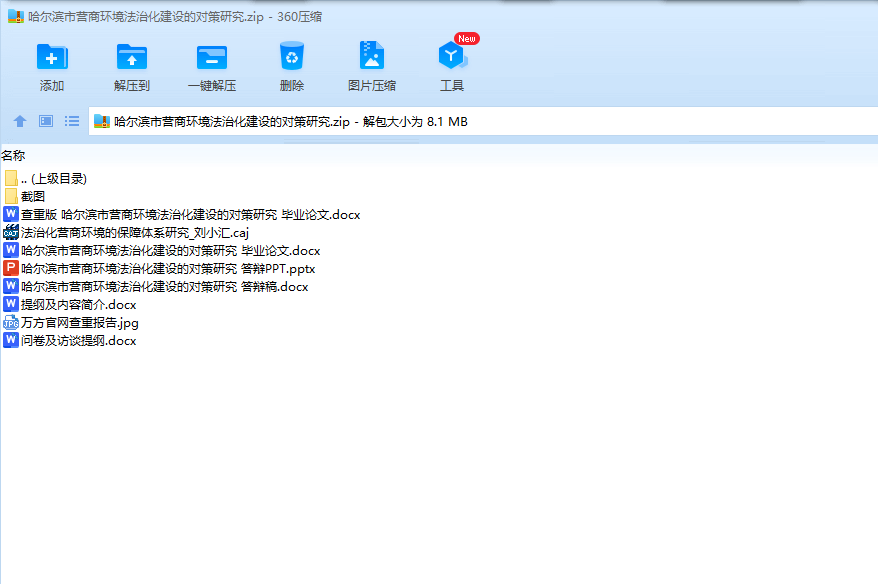Sort by the 名称 column header
The height and width of the screenshot is (584, 878).
pyautogui.click(x=13, y=155)
